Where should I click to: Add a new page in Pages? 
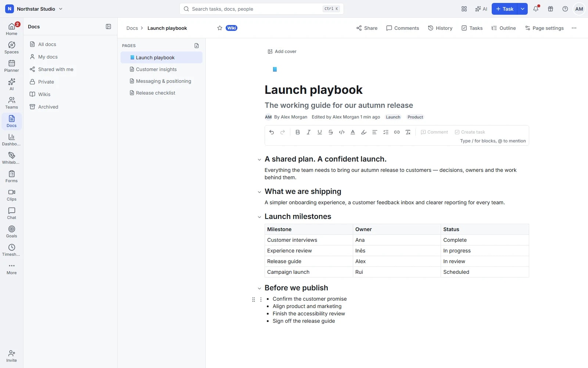[x=197, y=46]
